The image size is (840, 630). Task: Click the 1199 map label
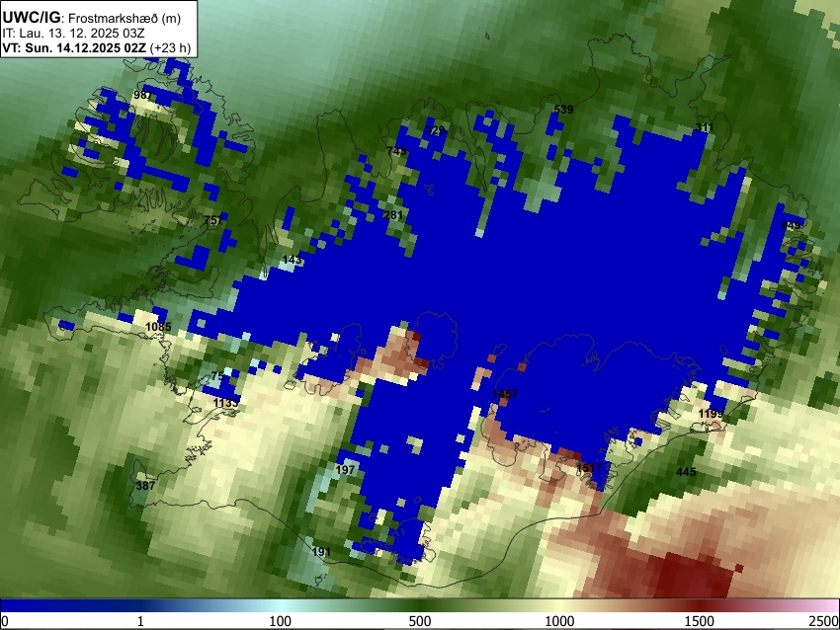(711, 414)
